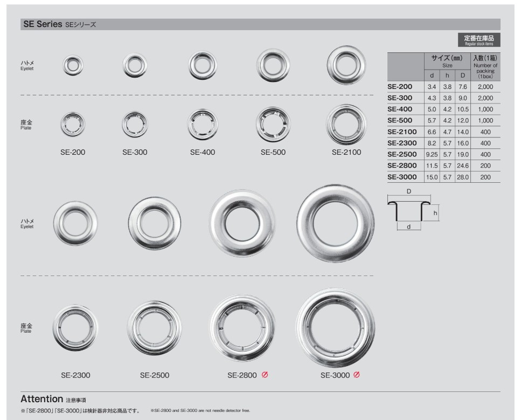The width and height of the screenshot is (521, 420).
Task: Click the eyelet cross-section dimension diagram
Action: (412, 213)
